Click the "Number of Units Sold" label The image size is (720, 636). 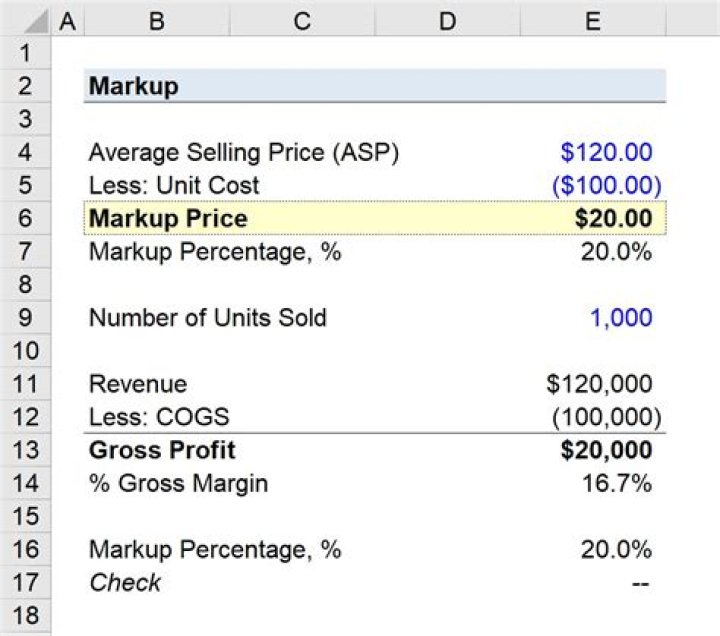(x=208, y=318)
